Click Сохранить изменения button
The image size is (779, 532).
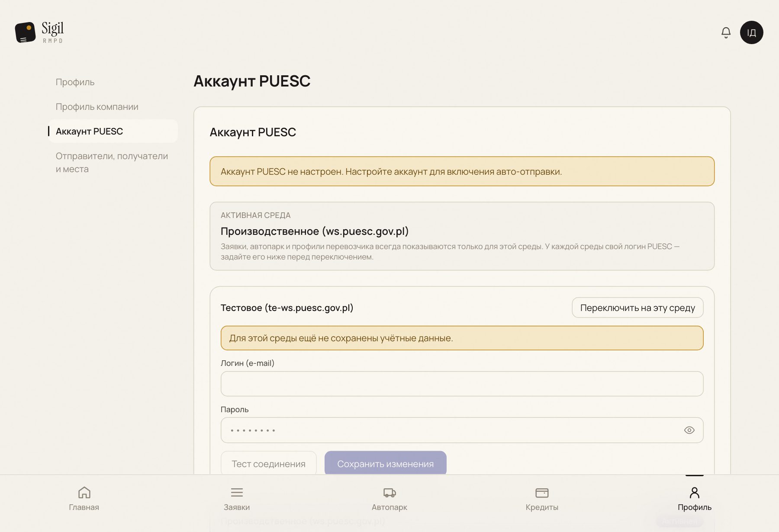[385, 464]
